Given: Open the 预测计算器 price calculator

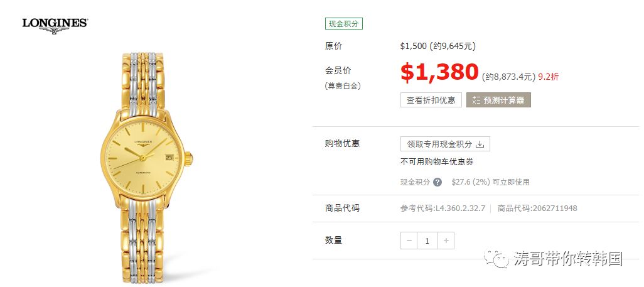Looking at the screenshot, I should (x=498, y=100).
